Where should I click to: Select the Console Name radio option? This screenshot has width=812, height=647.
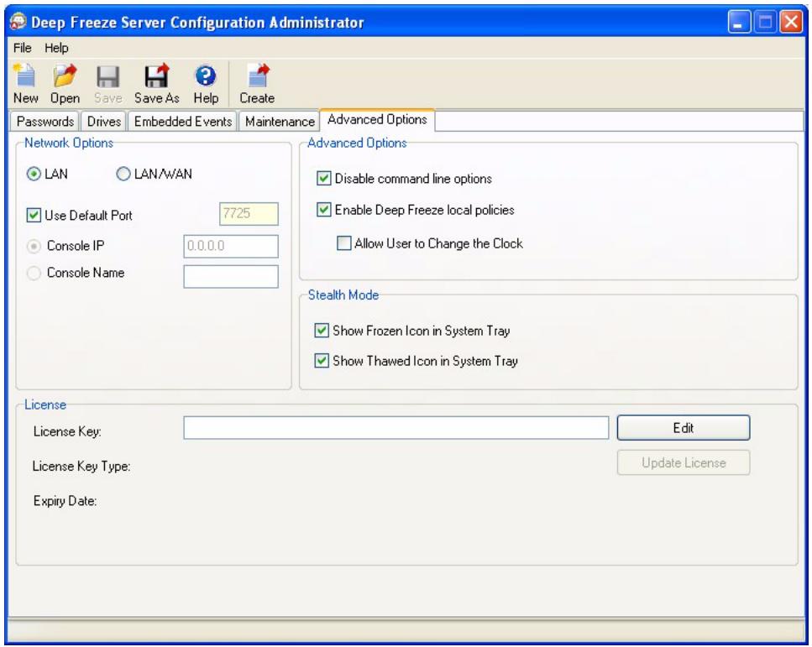click(34, 274)
